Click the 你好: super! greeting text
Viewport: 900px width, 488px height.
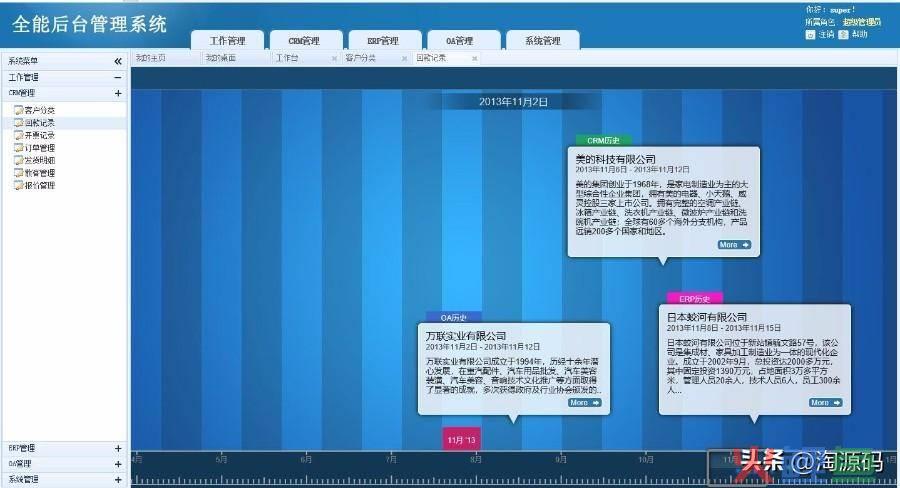(830, 10)
